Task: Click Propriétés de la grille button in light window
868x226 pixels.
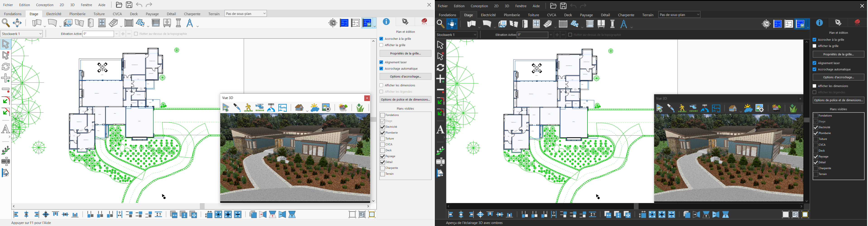Action: pyautogui.click(x=405, y=54)
